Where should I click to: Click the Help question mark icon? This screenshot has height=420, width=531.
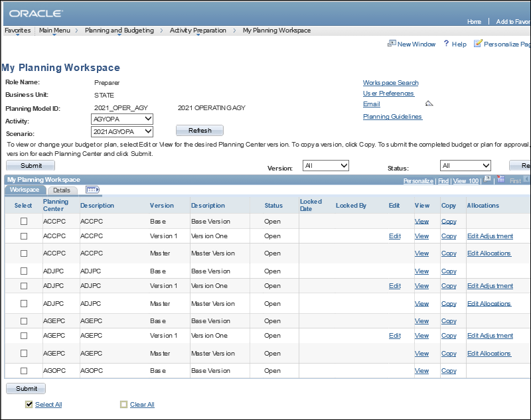447,44
